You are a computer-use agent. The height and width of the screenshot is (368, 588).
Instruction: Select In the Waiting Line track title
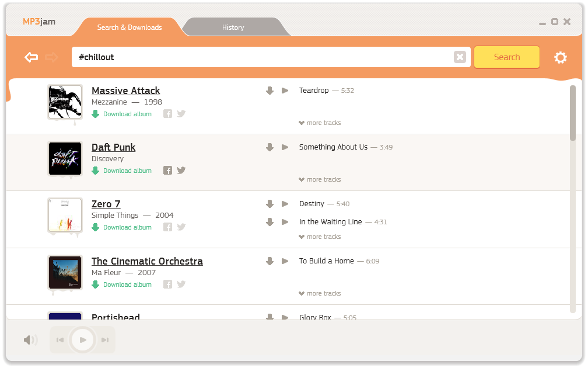tap(330, 221)
